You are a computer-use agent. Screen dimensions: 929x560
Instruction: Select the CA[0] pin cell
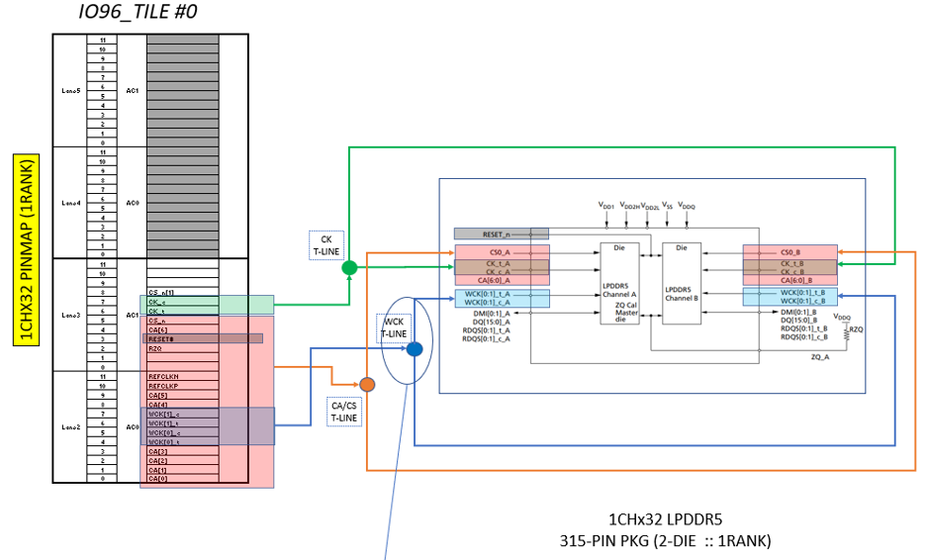[x=183, y=478]
